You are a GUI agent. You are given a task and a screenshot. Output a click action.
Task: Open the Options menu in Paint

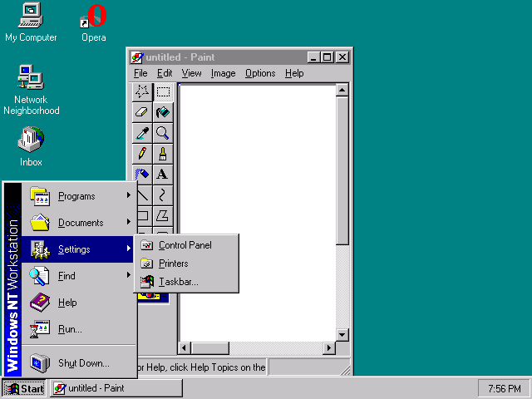point(260,73)
